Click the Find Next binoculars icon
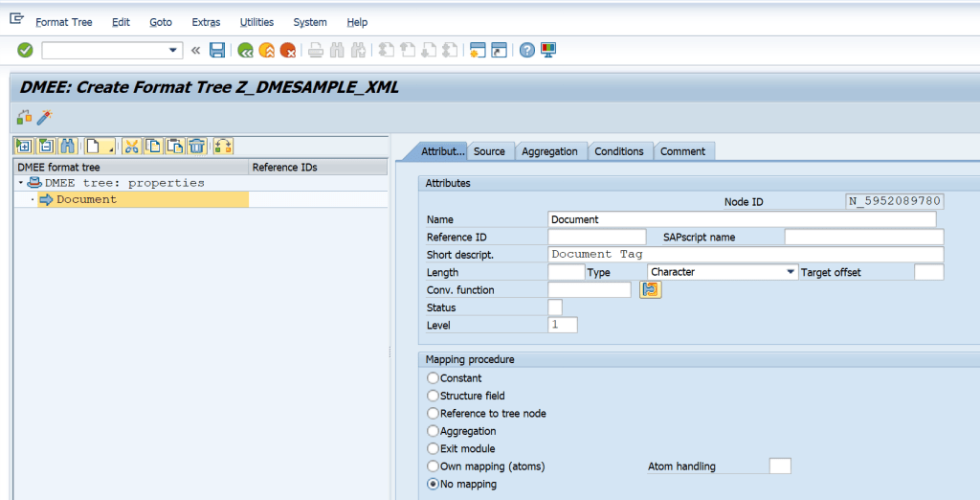The width and height of the screenshot is (980, 500). coord(358,50)
